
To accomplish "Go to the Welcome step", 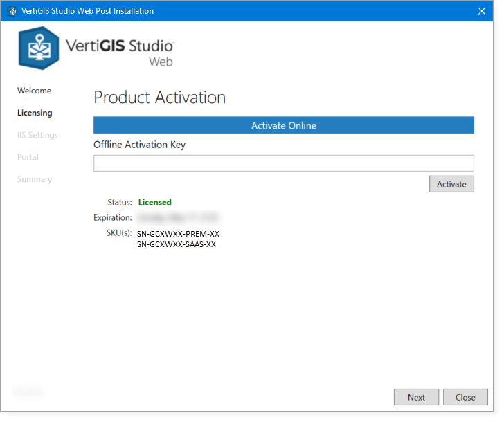I will pyautogui.click(x=34, y=91).
